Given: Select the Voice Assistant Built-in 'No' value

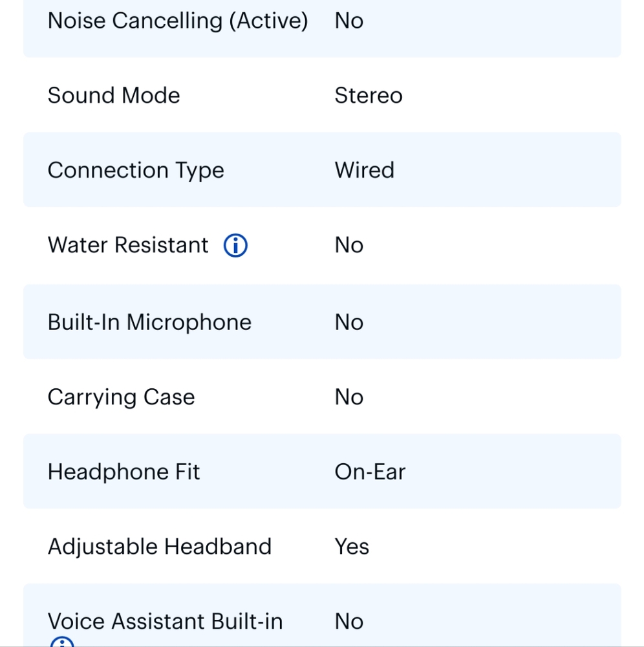Looking at the screenshot, I should pos(349,621).
